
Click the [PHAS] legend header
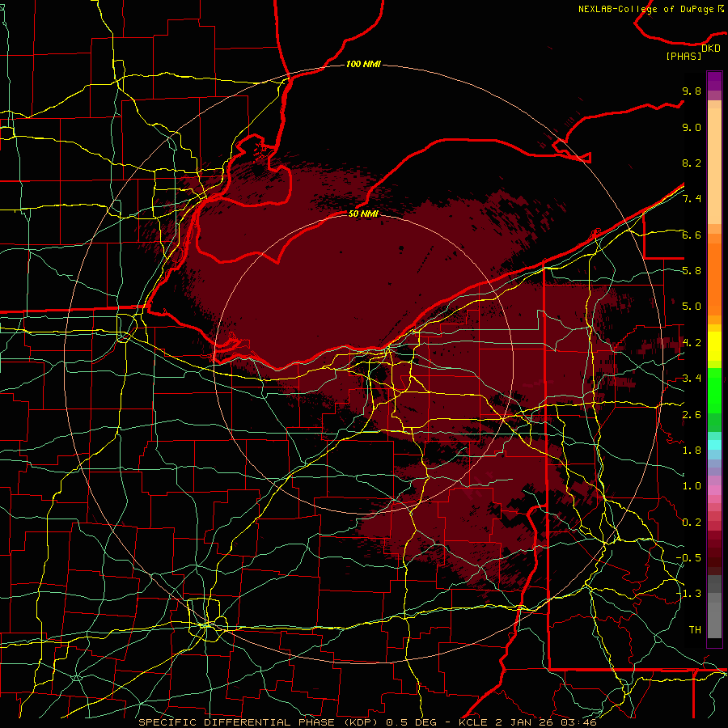point(684,56)
